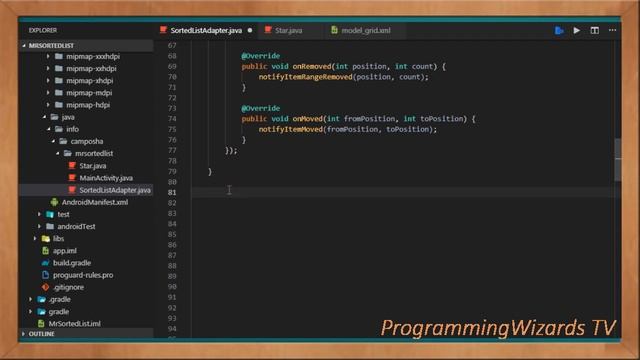Switch to the SortedListAdapter.java tab
Screen dimensions: 640x360
click(206, 30)
